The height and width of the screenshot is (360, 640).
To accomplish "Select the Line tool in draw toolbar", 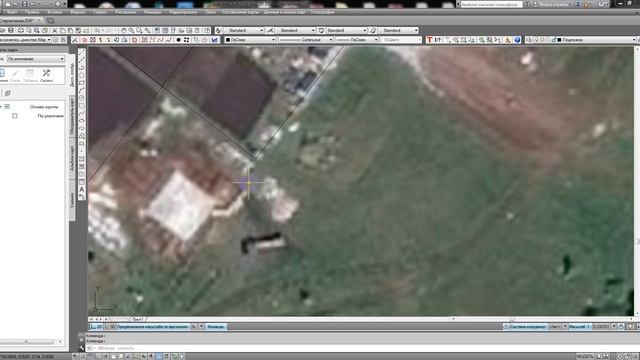I will [82, 52].
